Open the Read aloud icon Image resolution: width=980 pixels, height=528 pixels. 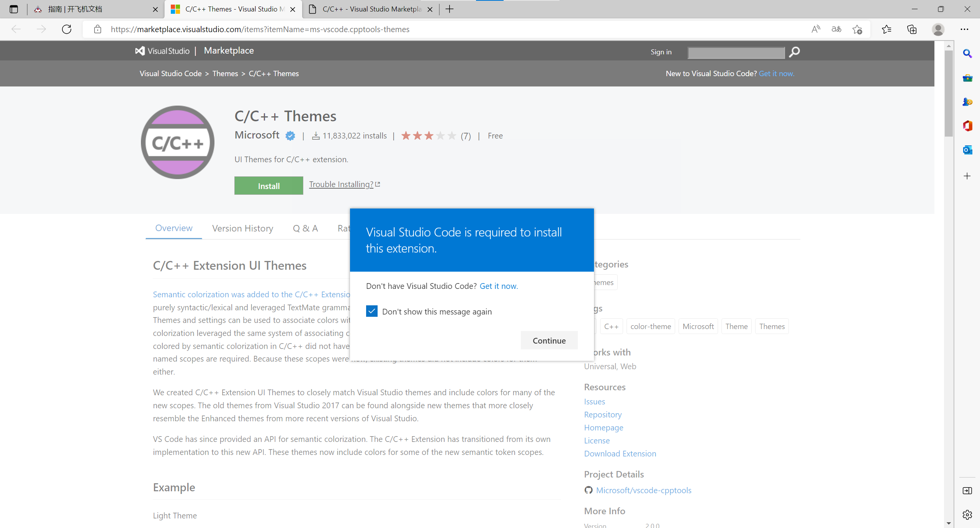(816, 29)
